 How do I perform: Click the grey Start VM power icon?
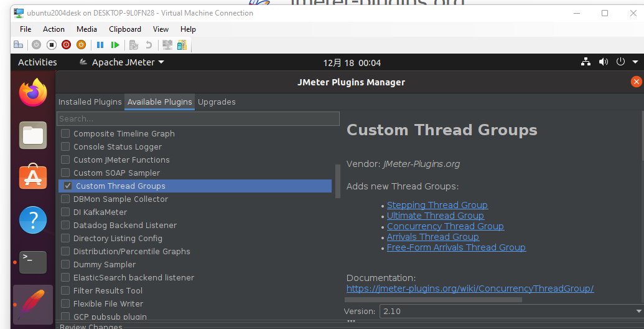[37, 45]
